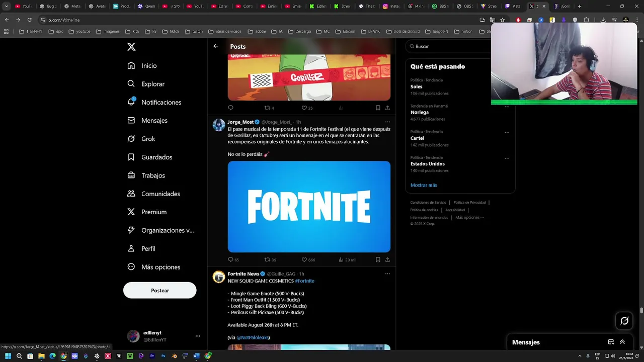
Task: Open Condiciones de Servicio link
Action: [428, 203]
